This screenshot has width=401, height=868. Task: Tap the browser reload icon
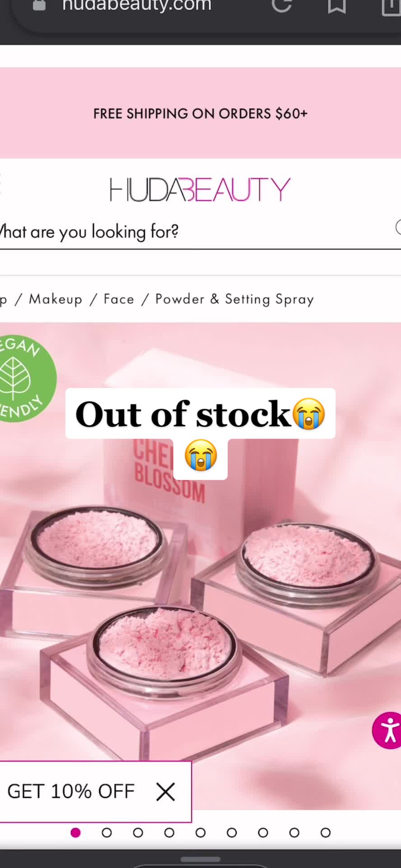coord(282,5)
